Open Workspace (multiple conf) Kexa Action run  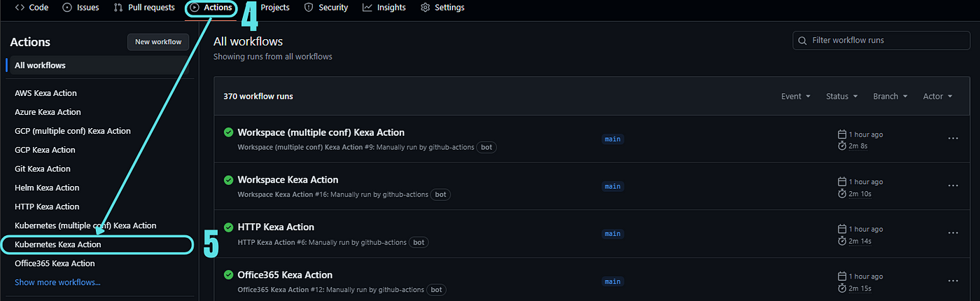coord(321,132)
